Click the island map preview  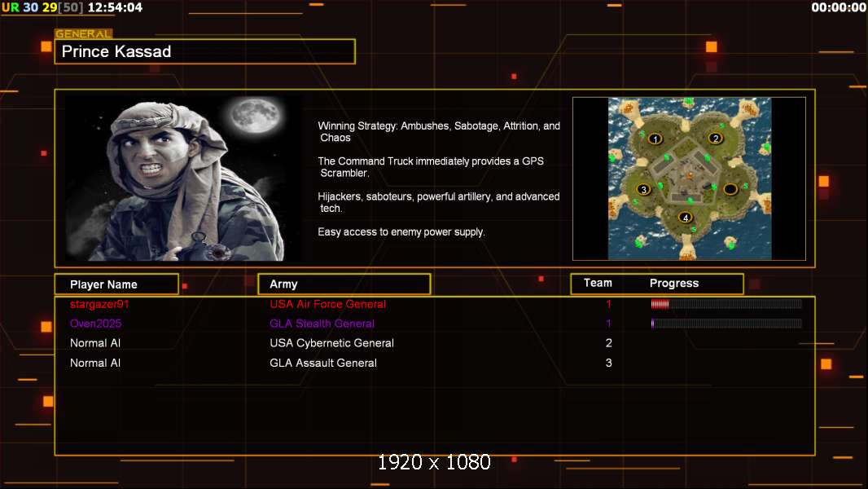point(689,178)
